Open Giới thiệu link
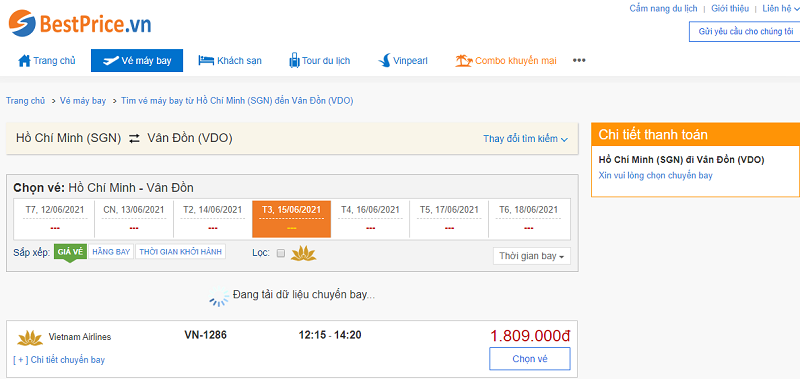This screenshot has height=379, width=800. click(730, 8)
